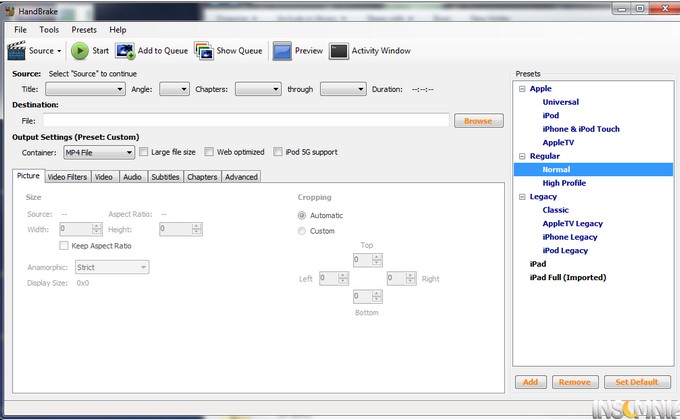The width and height of the screenshot is (680, 420).
Task: Select the iPhone & iPod Touch preset
Action: click(581, 129)
